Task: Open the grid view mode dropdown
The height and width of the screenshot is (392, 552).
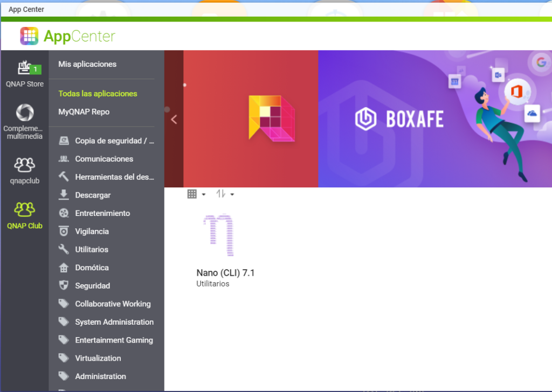Action: 196,194
